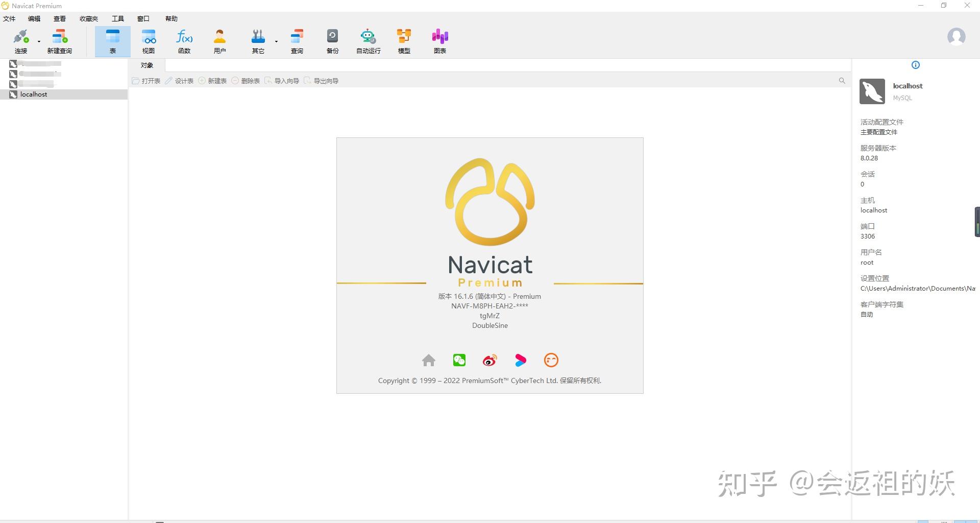
Task: Click the information (i) icon in right panel
Action: pyautogui.click(x=916, y=65)
